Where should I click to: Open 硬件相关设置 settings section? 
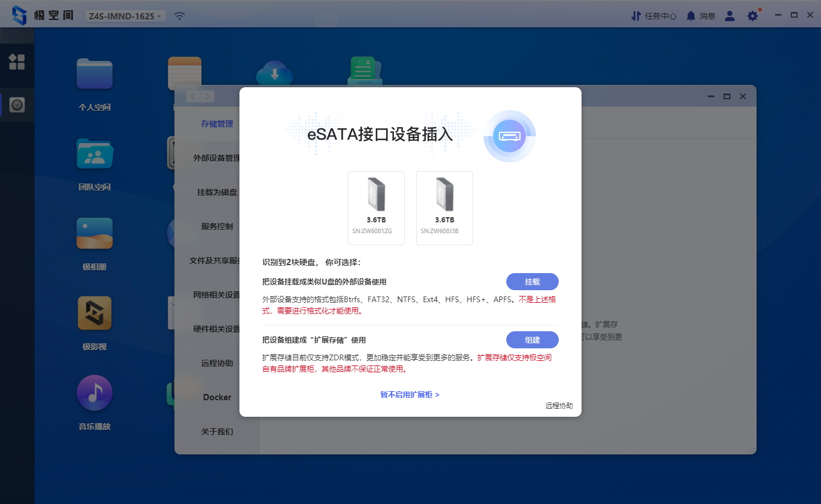point(217,329)
